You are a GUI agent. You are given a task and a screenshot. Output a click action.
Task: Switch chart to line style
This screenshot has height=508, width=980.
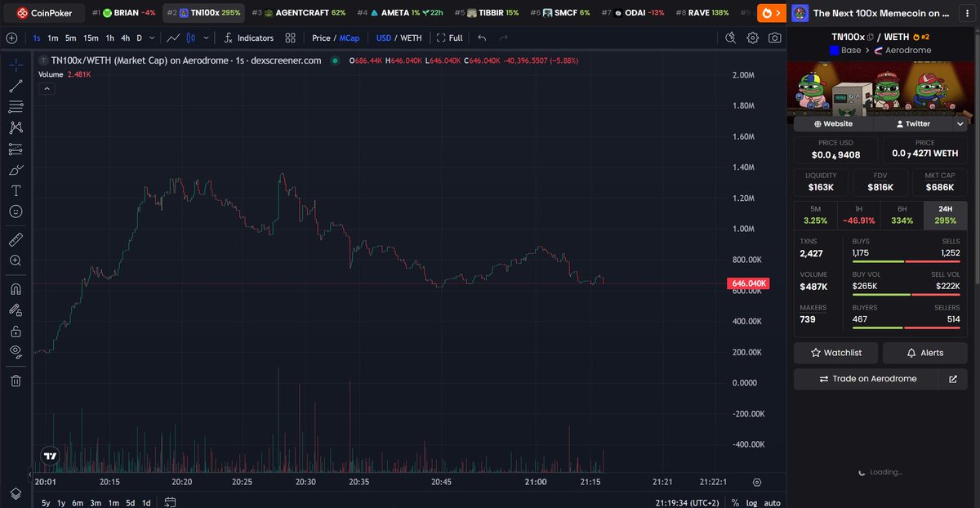(174, 38)
